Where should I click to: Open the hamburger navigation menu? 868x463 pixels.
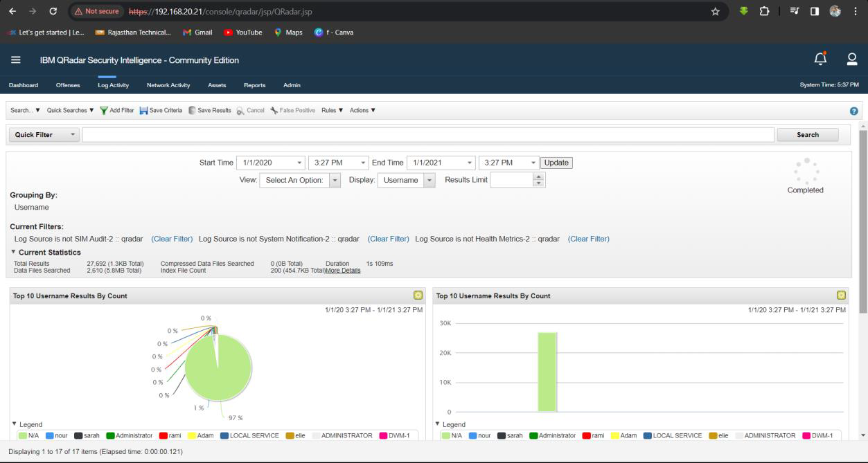[x=15, y=60]
